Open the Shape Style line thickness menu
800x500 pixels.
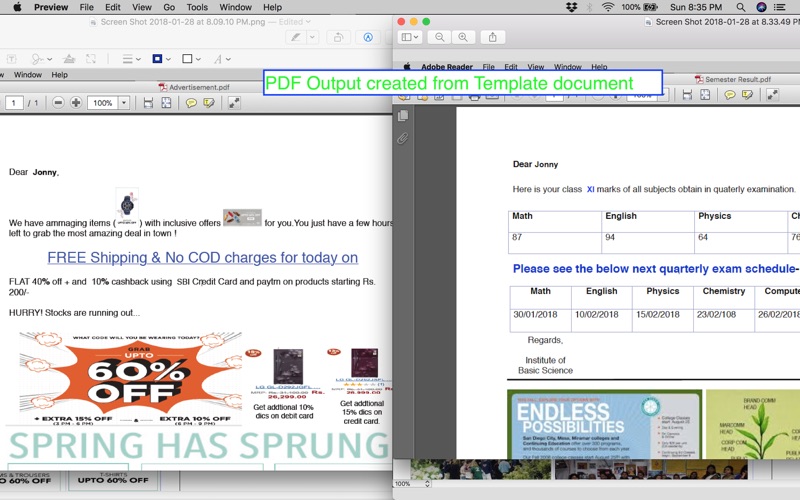coord(131,59)
